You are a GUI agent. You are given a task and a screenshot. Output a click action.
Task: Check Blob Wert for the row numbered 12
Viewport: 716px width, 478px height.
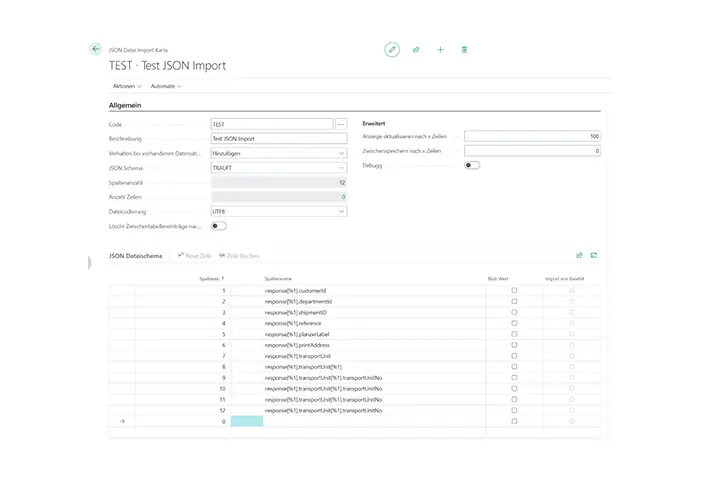[514, 410]
